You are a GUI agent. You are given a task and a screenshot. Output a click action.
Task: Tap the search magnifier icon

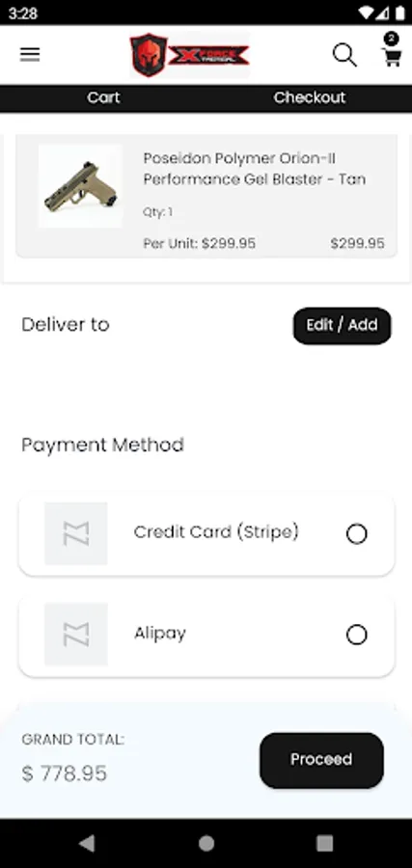(344, 55)
